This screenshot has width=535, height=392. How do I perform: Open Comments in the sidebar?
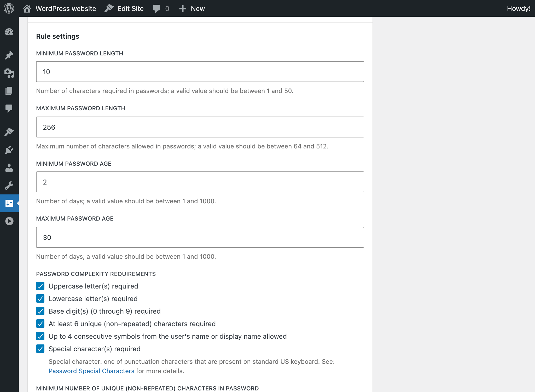(9, 108)
